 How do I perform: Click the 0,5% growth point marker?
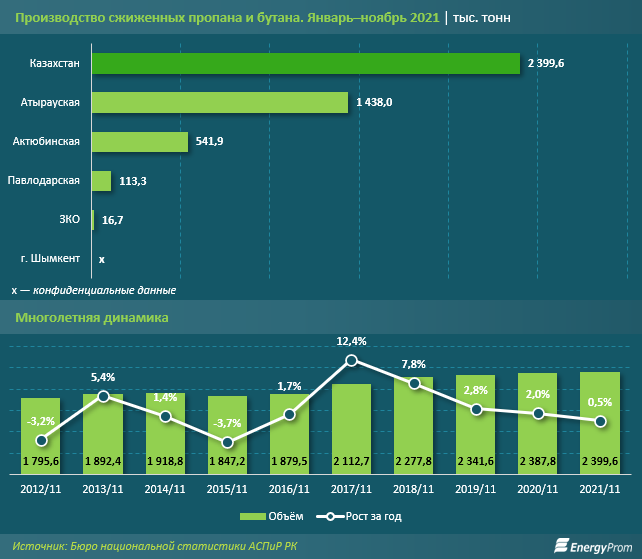pos(600,421)
